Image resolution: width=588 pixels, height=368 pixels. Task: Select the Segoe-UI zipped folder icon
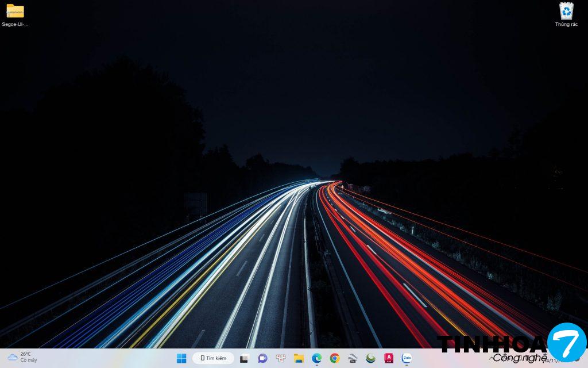coord(15,11)
